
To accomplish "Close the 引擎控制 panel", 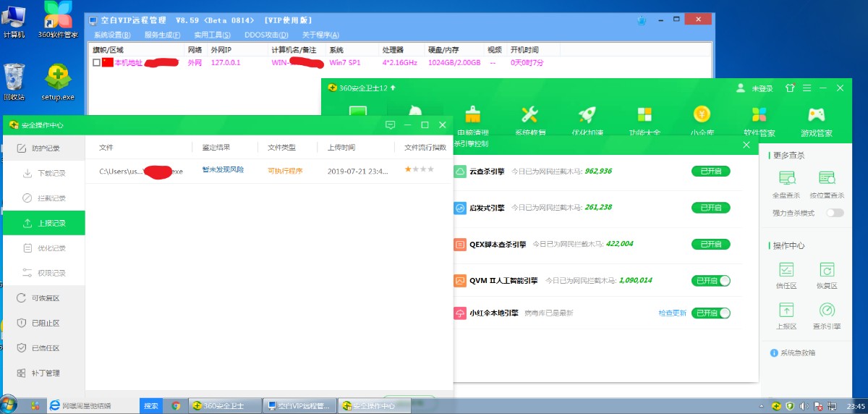I will click(746, 145).
